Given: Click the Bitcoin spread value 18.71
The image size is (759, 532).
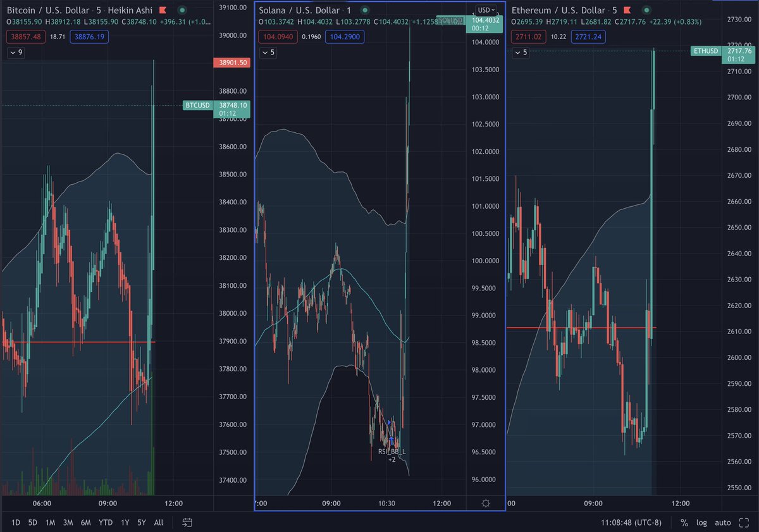Looking at the screenshot, I should (x=58, y=37).
